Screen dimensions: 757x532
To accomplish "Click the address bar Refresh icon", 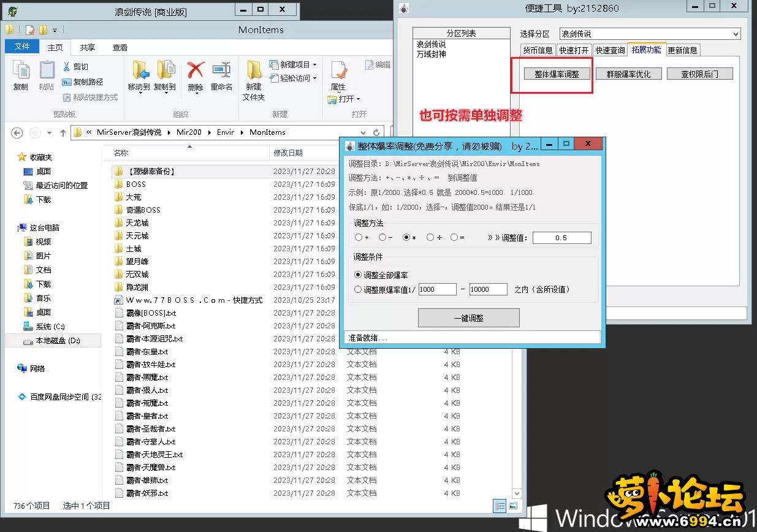I will tap(377, 132).
